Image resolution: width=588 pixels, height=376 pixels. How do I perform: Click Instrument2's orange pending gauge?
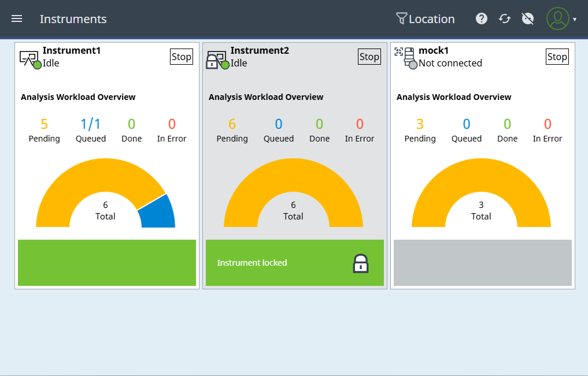(293, 175)
